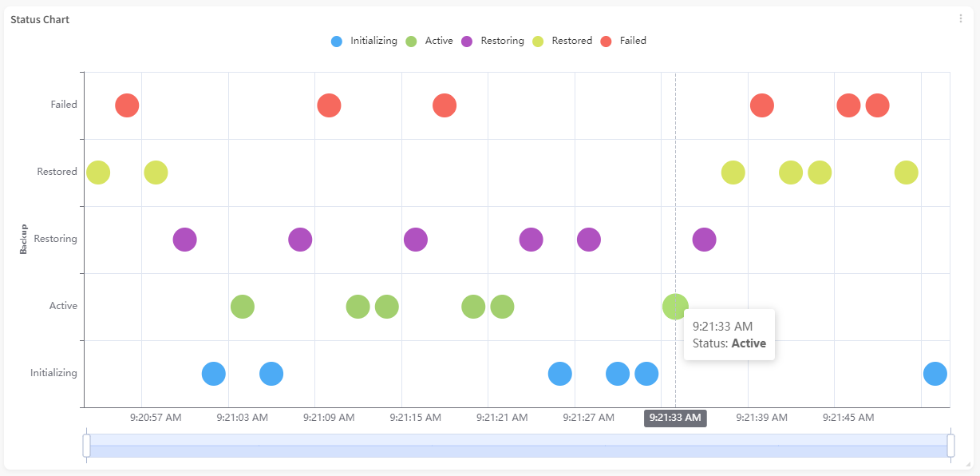This screenshot has height=476, width=980.
Task: Click the leftmost Failed data point
Action: pyautogui.click(x=127, y=105)
